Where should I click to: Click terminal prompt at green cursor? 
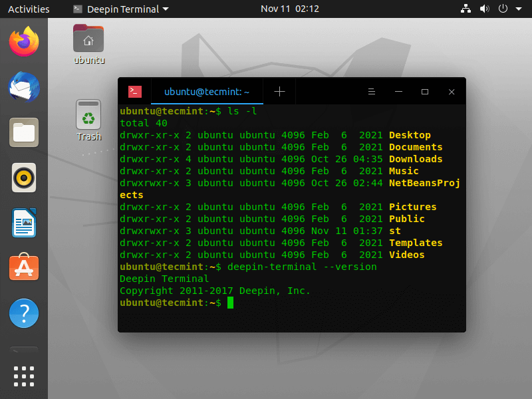coord(231,303)
